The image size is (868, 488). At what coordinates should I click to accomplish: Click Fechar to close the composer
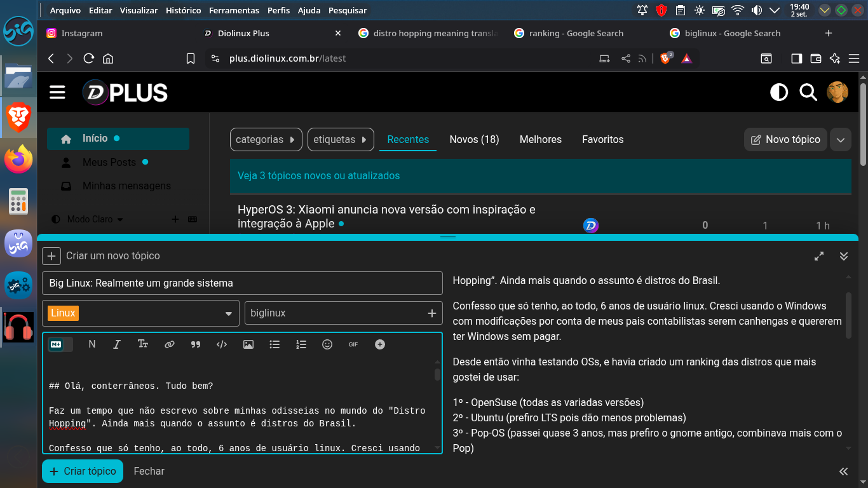[149, 471]
